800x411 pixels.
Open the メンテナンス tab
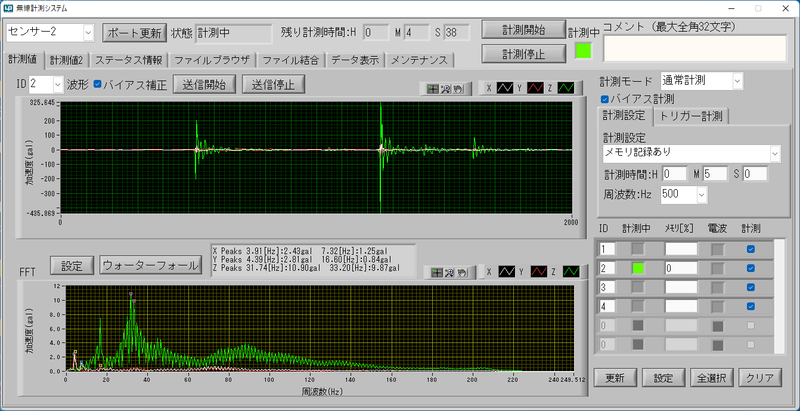[419, 60]
